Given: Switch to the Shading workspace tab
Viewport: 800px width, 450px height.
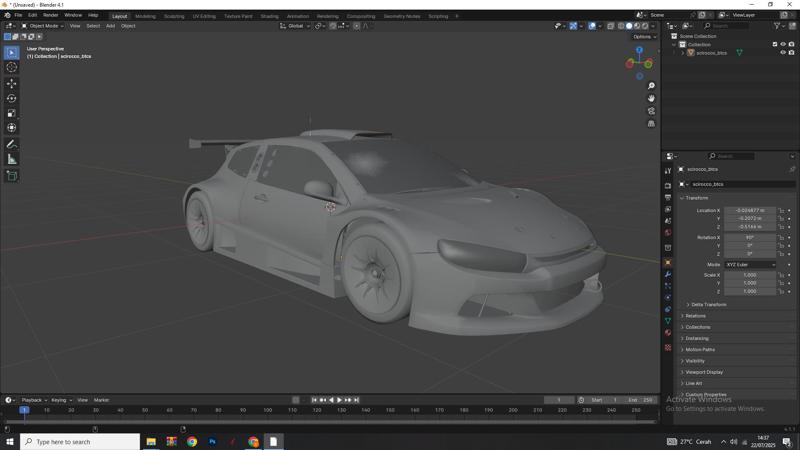Looking at the screenshot, I should tap(269, 16).
